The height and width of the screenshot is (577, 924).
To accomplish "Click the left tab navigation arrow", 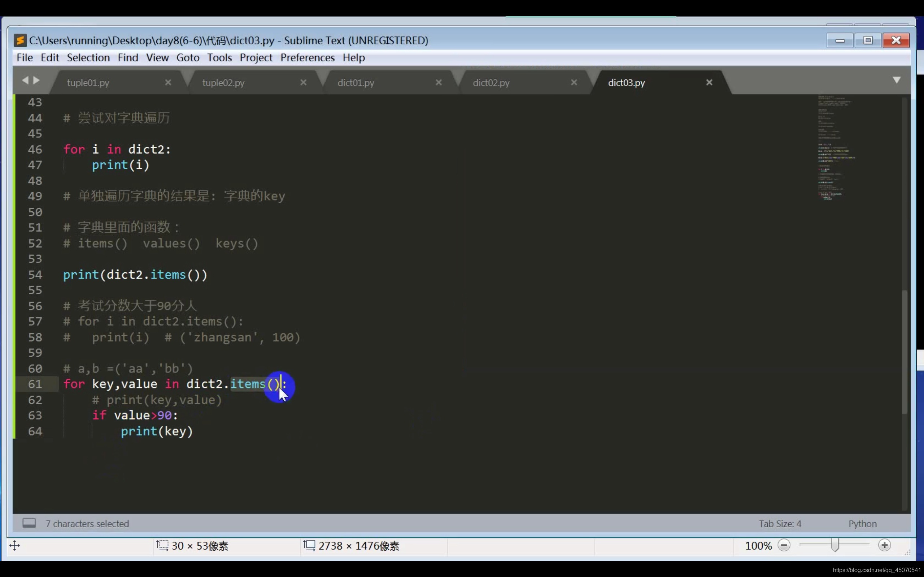I will click(x=25, y=80).
